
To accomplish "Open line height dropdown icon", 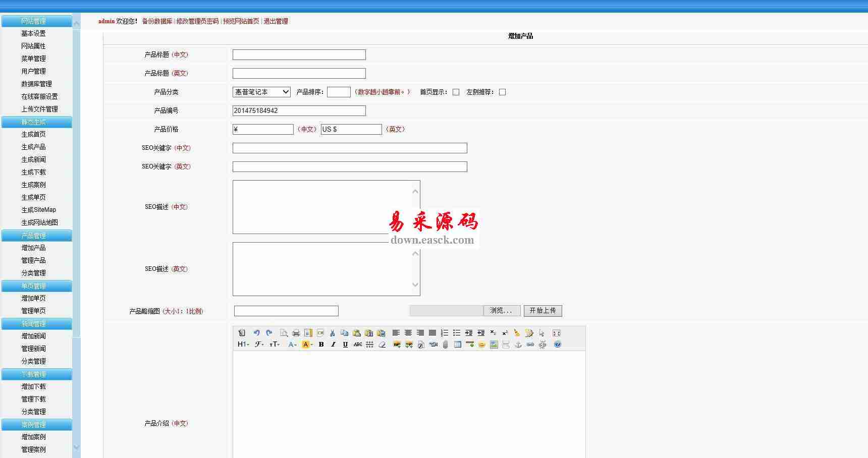I will coord(370,345).
